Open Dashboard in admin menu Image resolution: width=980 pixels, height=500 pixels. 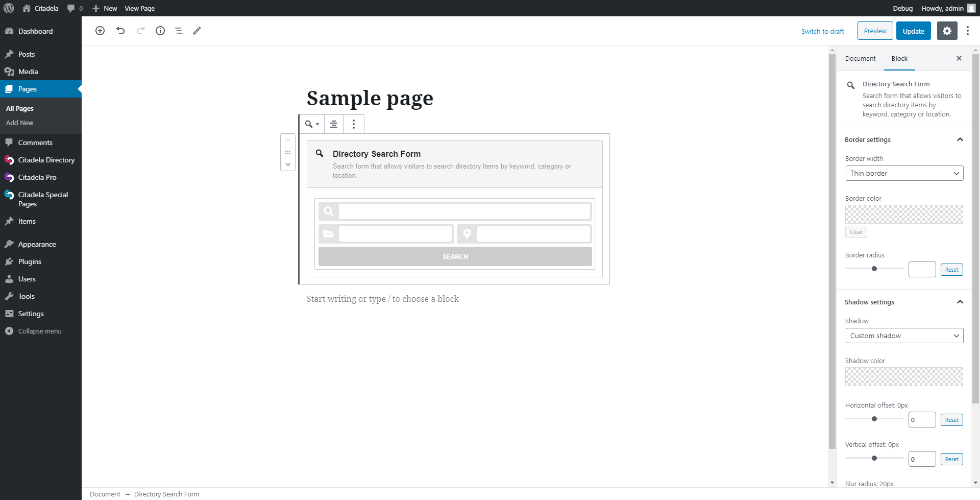[x=41, y=31]
